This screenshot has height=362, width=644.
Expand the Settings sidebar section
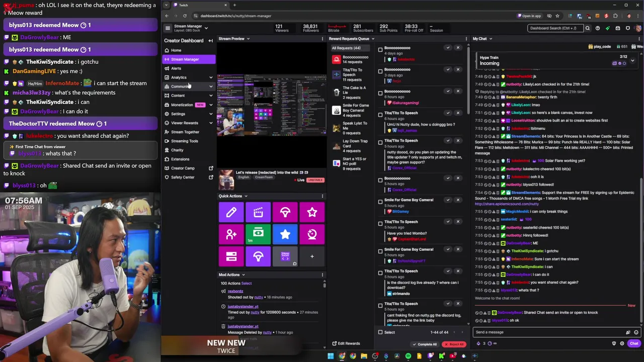pyautogui.click(x=211, y=114)
